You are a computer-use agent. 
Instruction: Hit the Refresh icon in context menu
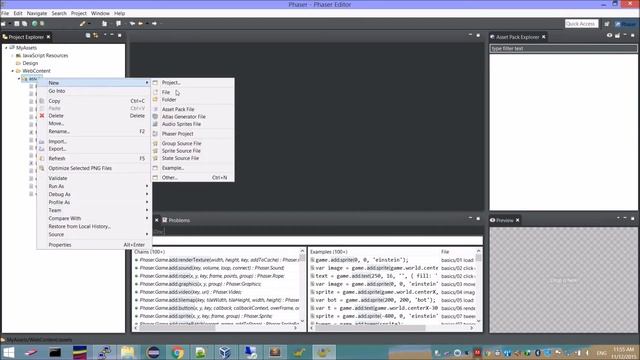42,158
